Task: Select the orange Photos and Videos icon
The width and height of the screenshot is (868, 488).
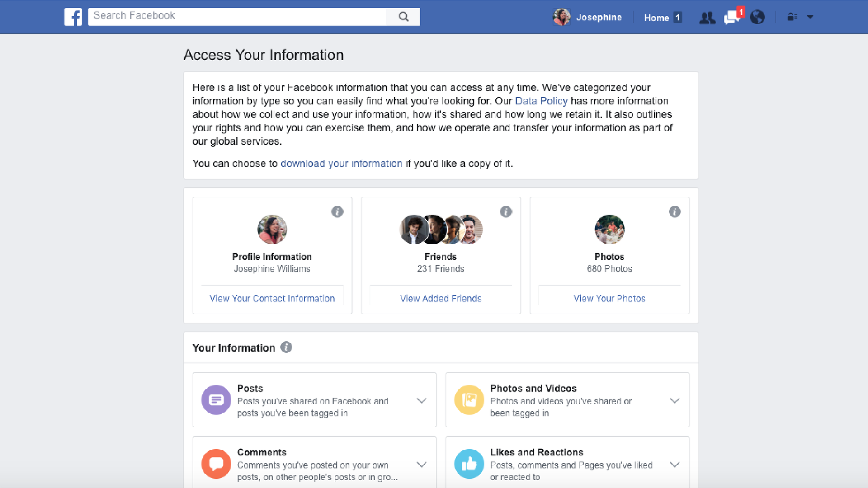Action: click(x=469, y=400)
